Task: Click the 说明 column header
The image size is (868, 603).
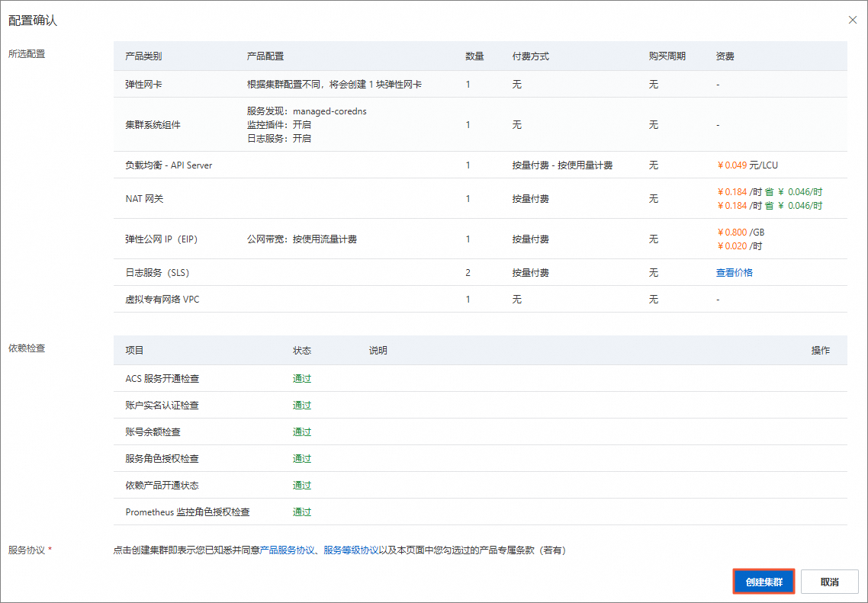Action: click(378, 350)
